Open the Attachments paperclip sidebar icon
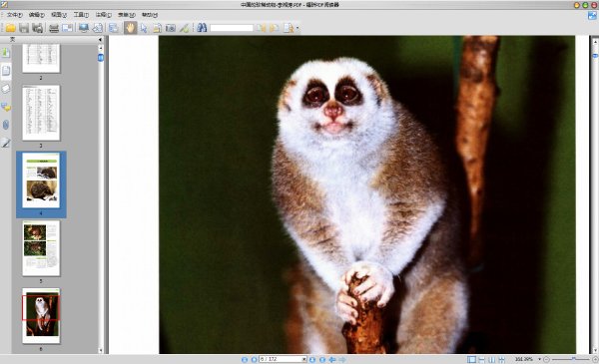 coord(6,125)
